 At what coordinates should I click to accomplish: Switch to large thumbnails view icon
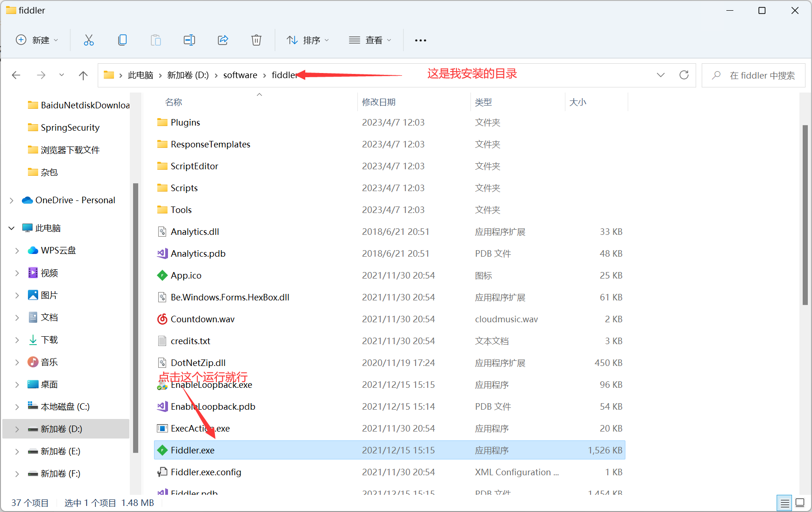pyautogui.click(x=800, y=503)
